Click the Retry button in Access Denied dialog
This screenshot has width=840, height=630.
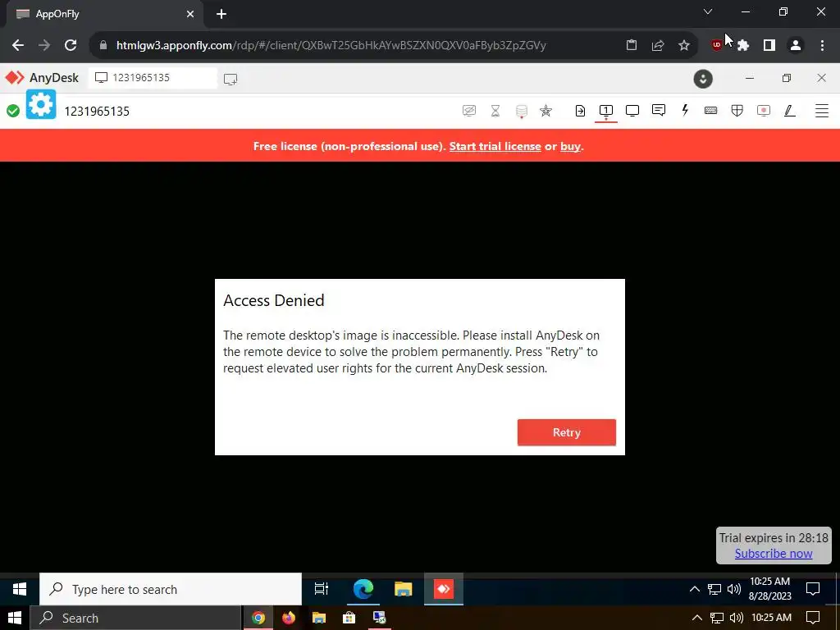(566, 432)
